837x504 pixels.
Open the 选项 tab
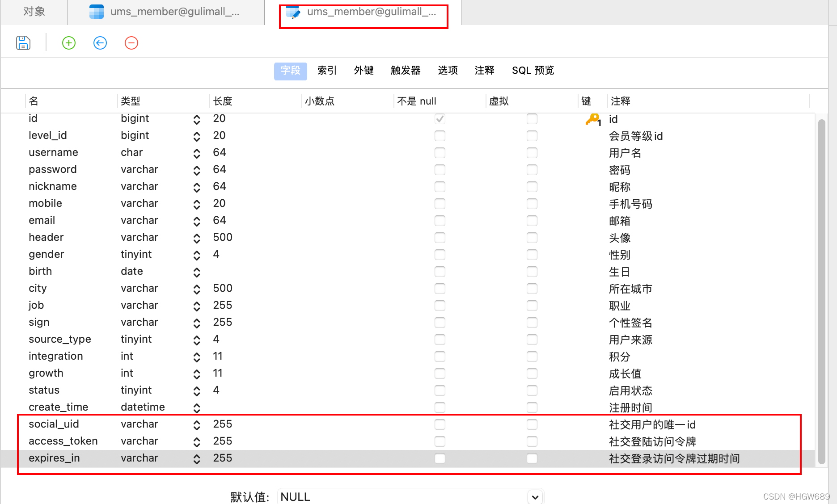pos(448,71)
